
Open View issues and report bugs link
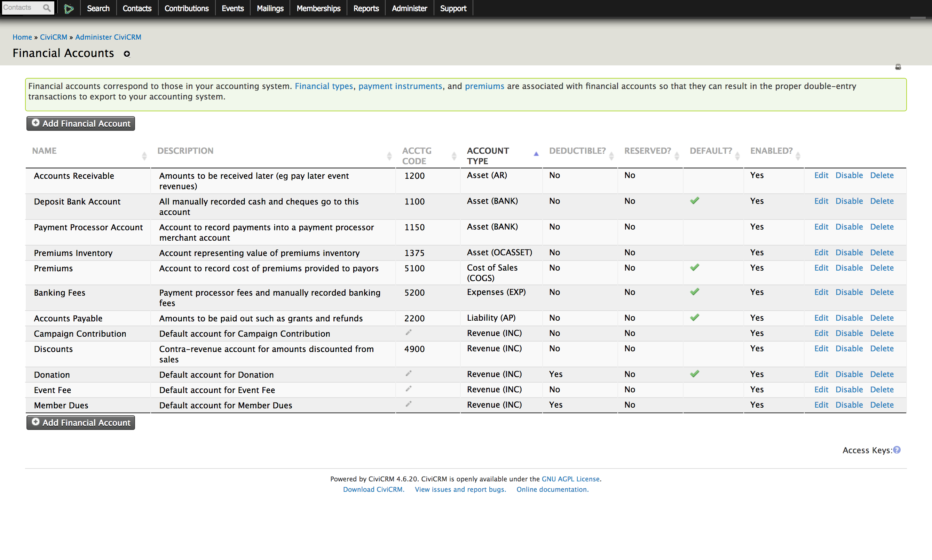(x=460, y=489)
